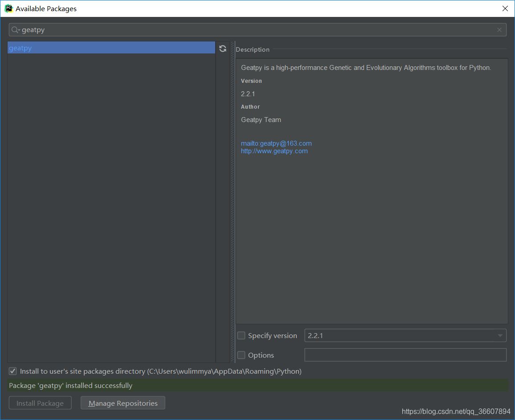Open the mailto:geatpy@163.com link
This screenshot has width=515, height=420.
click(x=276, y=143)
